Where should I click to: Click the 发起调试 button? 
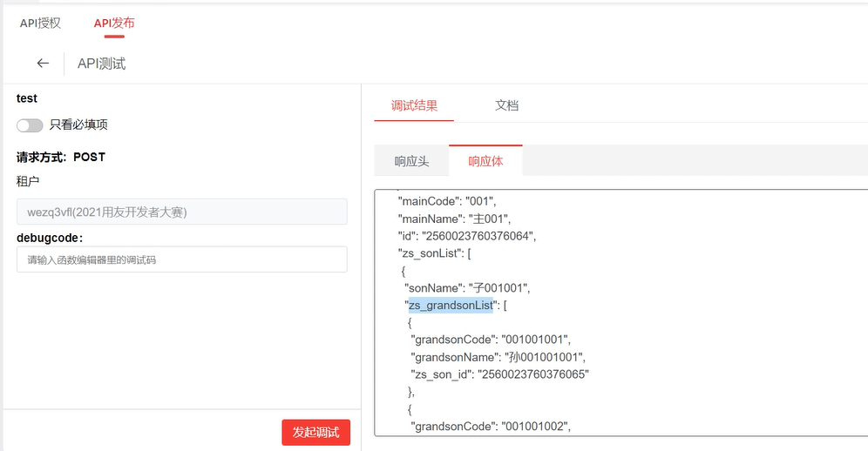[x=316, y=432]
